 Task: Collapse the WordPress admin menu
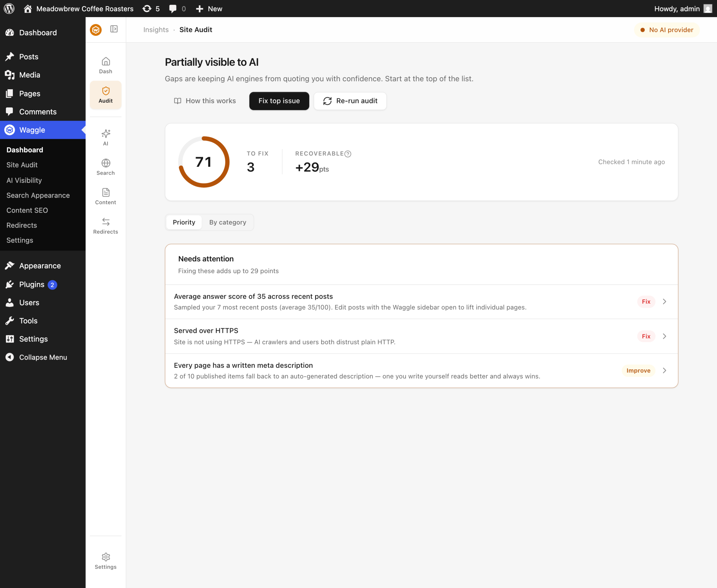pos(36,357)
